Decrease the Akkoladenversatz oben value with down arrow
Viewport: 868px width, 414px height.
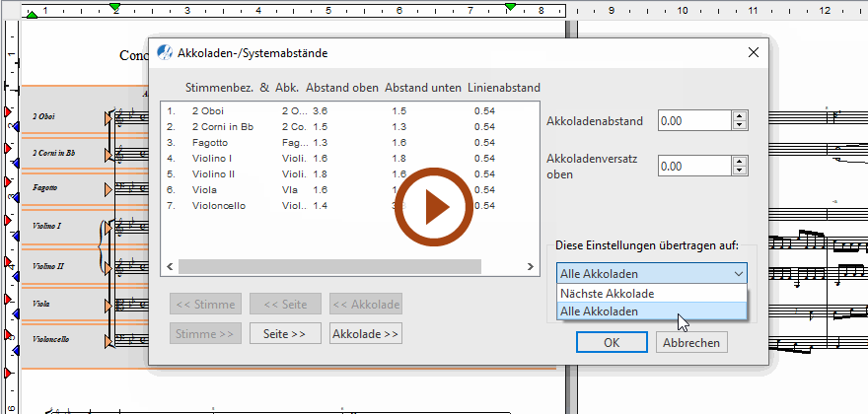739,172
